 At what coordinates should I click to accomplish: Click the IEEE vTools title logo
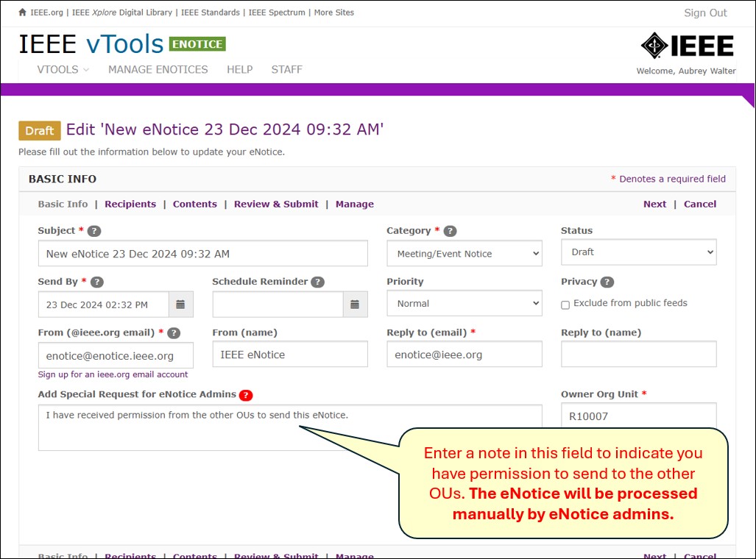point(91,44)
